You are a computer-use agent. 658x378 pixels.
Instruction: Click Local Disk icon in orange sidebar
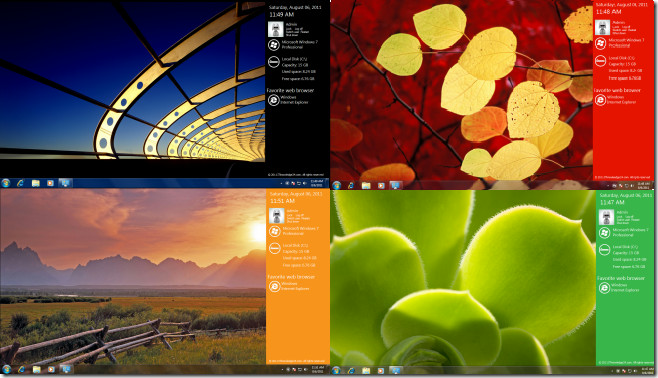tap(274, 248)
